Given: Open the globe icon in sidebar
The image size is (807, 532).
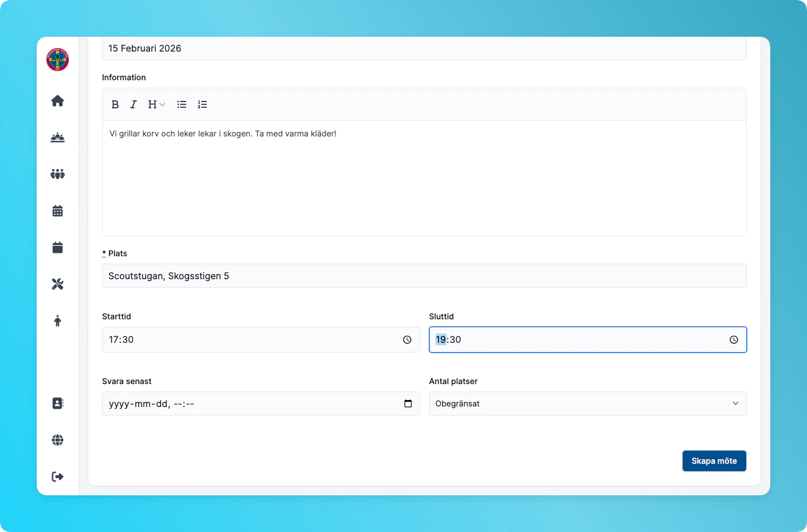Looking at the screenshot, I should point(58,440).
